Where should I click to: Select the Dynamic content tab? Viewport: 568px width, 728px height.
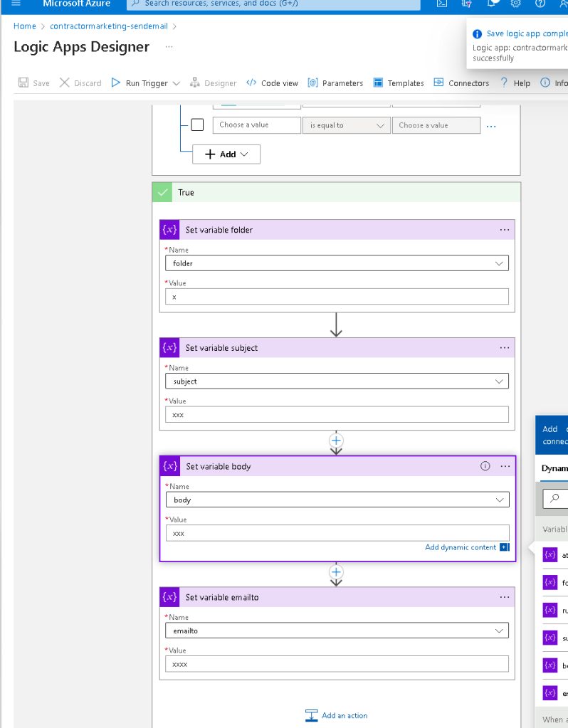[554, 468]
